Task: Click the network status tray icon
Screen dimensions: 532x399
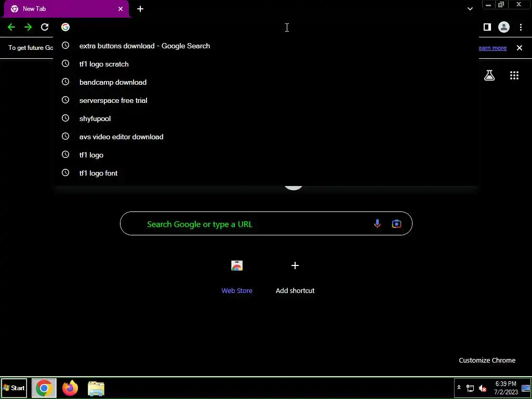Action: pos(470,388)
